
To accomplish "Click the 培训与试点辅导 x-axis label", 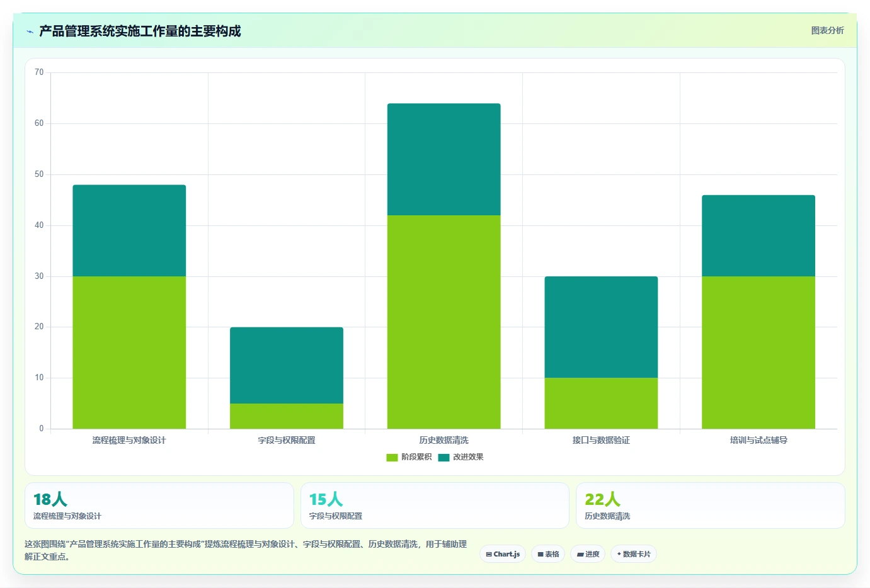I will [x=758, y=440].
